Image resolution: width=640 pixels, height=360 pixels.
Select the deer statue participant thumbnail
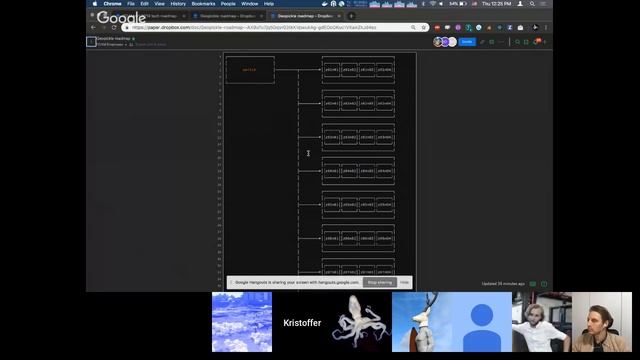coord(422,322)
